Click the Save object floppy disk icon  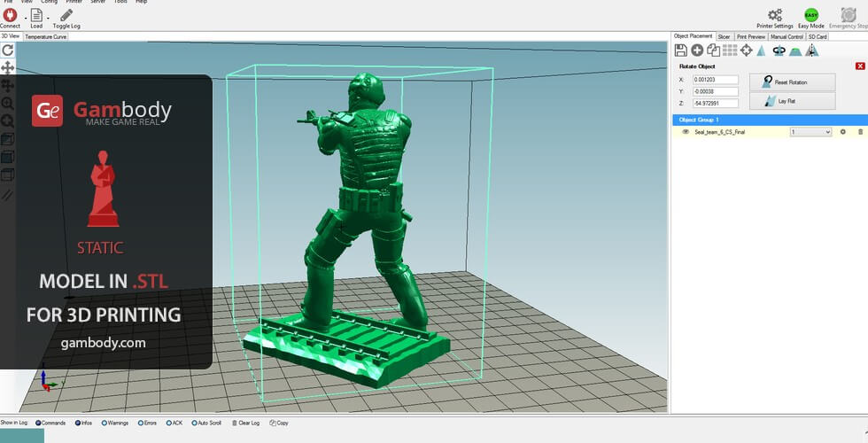coord(680,51)
